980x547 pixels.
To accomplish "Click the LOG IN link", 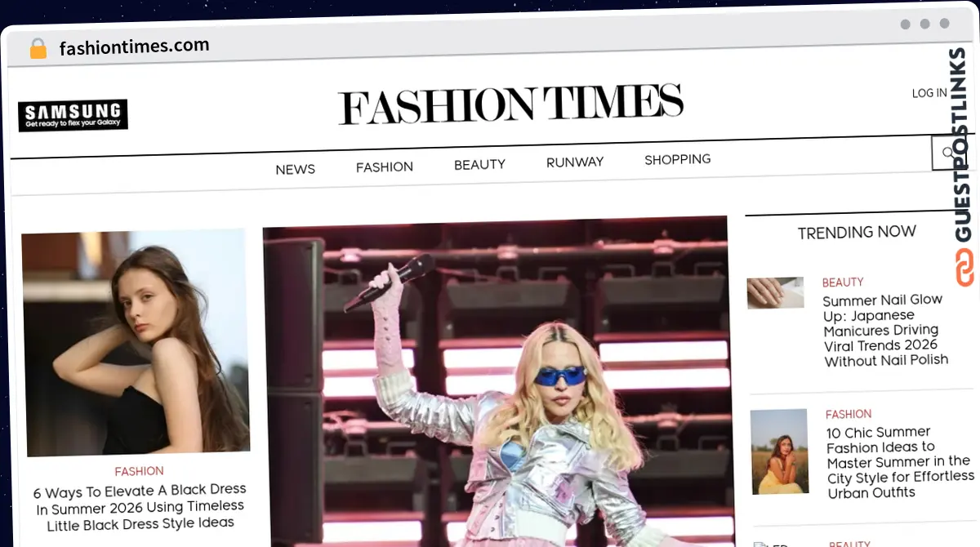I will click(929, 93).
